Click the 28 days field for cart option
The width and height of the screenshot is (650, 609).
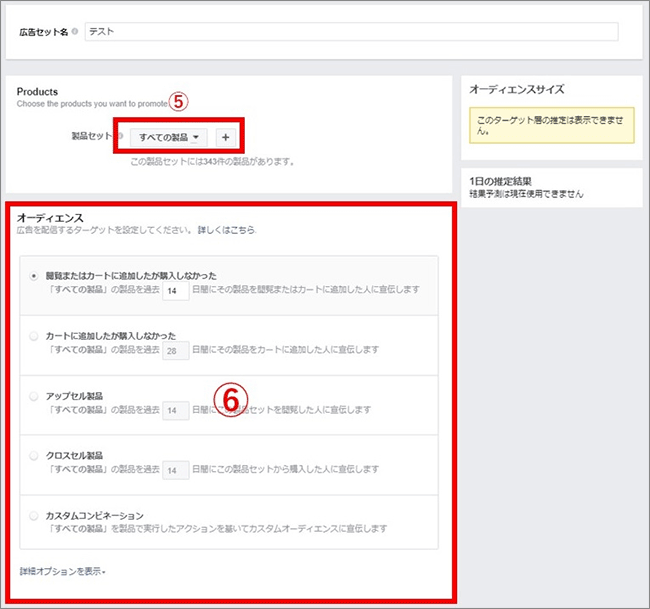(175, 350)
